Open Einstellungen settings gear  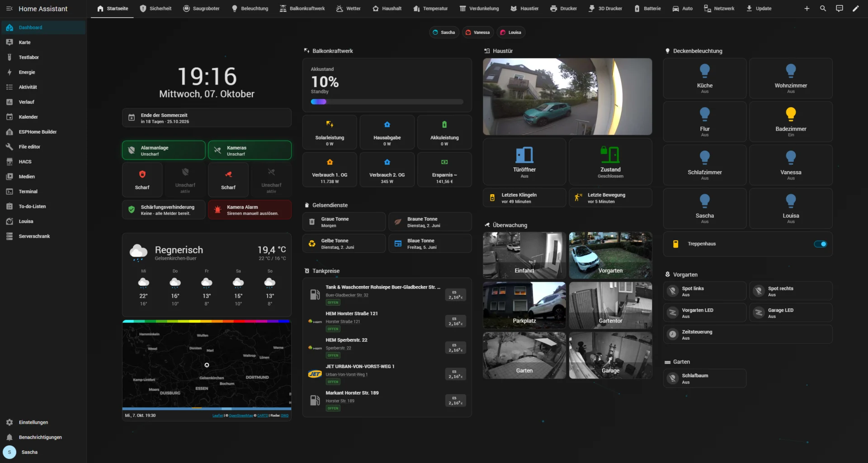click(43, 422)
